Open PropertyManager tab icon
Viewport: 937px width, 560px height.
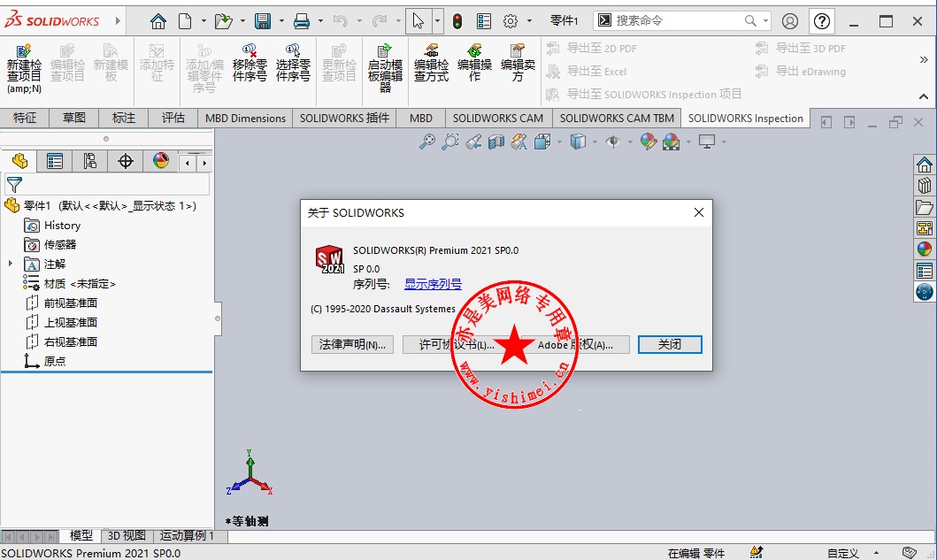click(54, 161)
